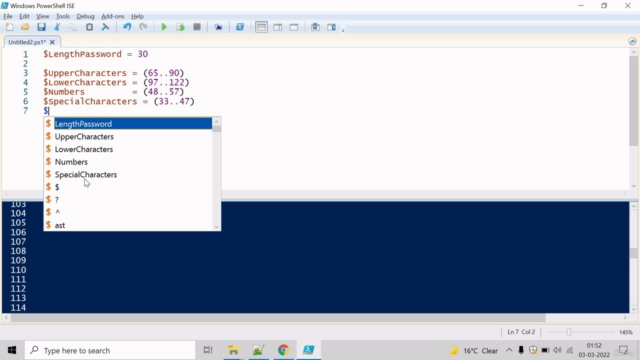Show script pane maximized
The image size is (640, 360).
294,27
